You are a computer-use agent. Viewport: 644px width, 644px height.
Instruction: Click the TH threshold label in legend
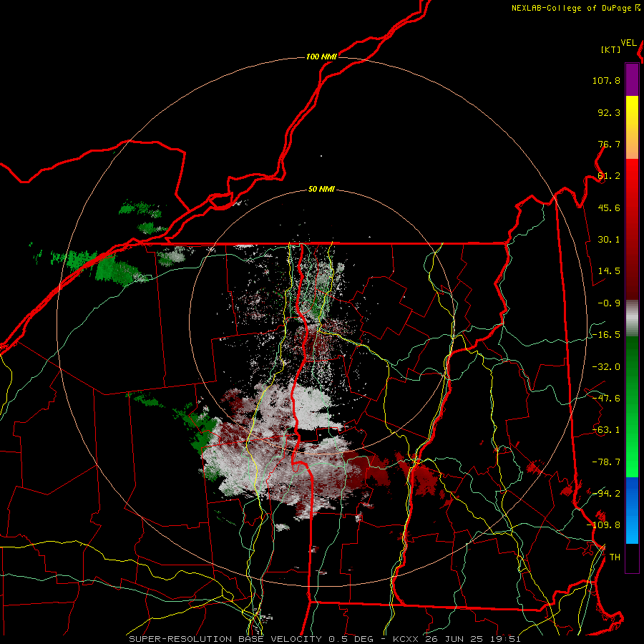click(x=615, y=557)
